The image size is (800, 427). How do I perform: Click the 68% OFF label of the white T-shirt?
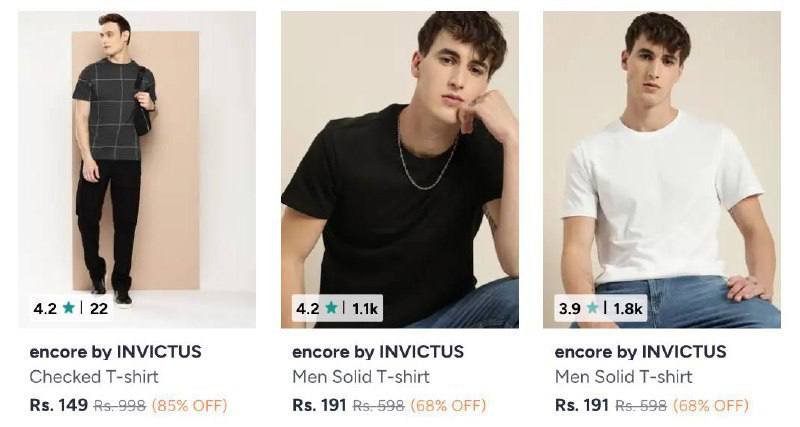coord(711,406)
